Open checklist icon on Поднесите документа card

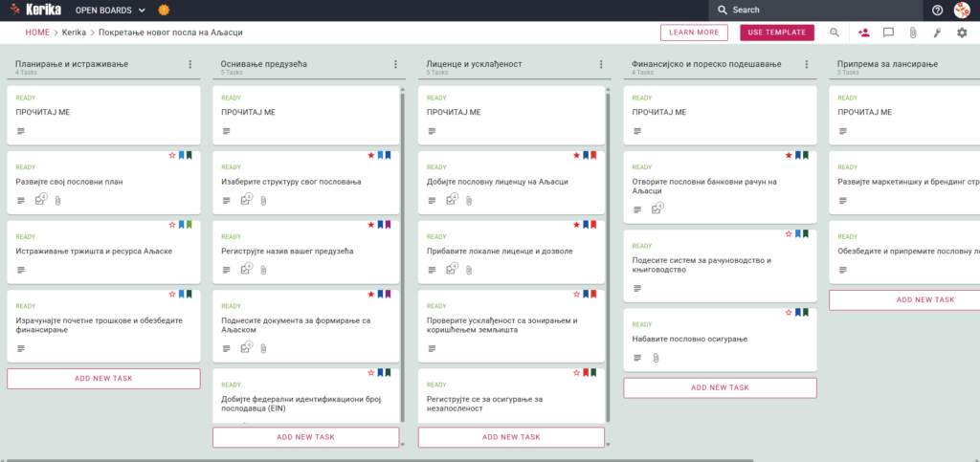tap(247, 347)
